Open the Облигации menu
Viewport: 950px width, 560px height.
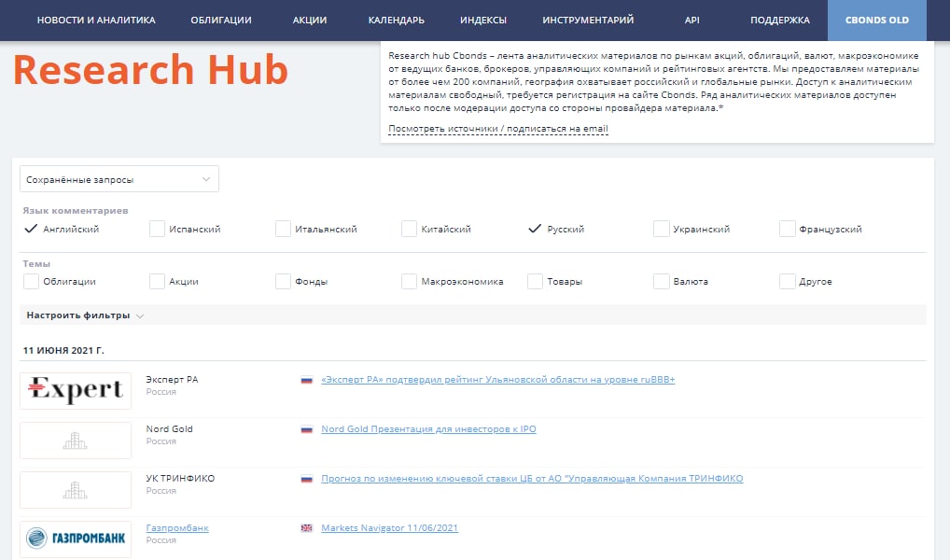[x=221, y=20]
